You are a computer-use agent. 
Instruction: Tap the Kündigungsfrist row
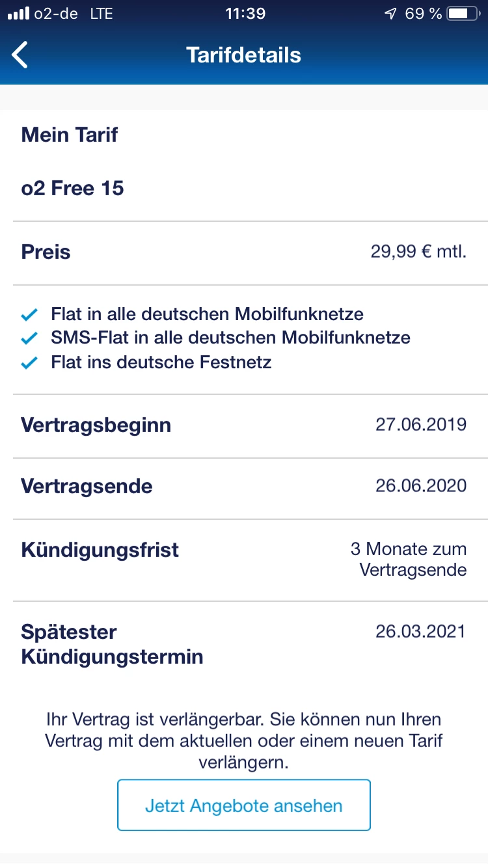pos(244,560)
